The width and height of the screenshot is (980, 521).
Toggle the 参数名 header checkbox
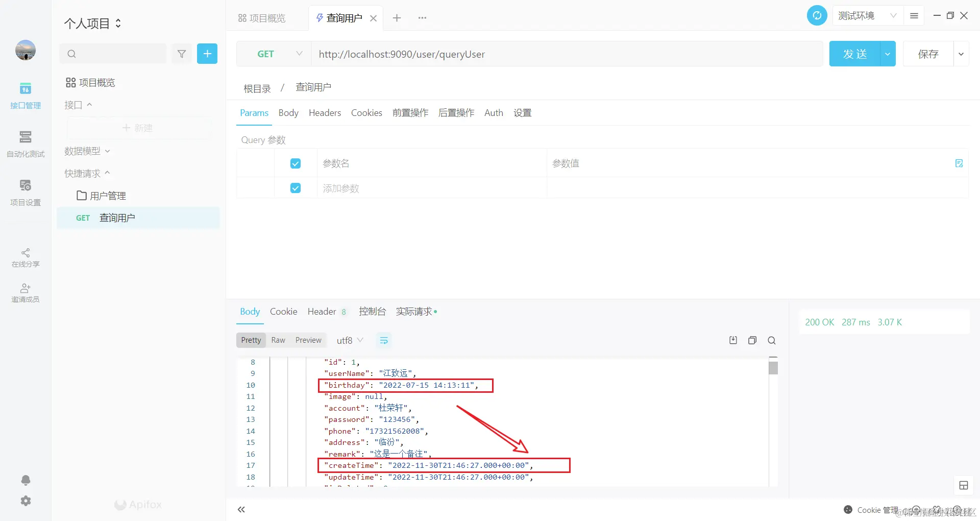296,163
